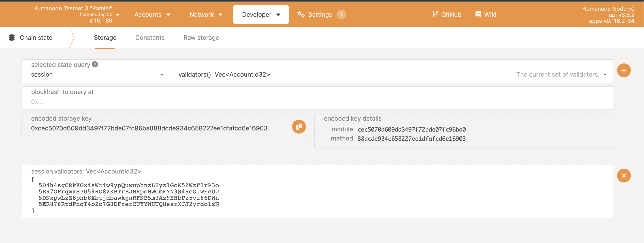Remove the session.validators result with X button
This screenshot has width=644, height=243.
[624, 176]
